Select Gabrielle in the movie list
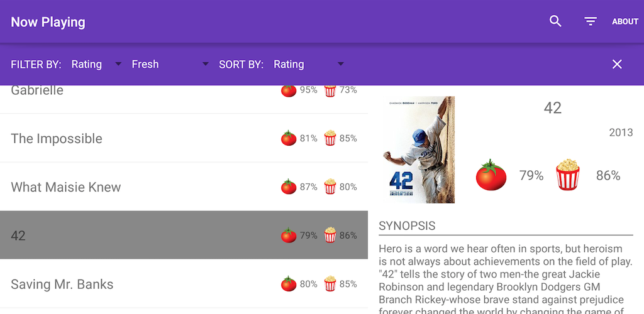644x314 pixels. 37,91
